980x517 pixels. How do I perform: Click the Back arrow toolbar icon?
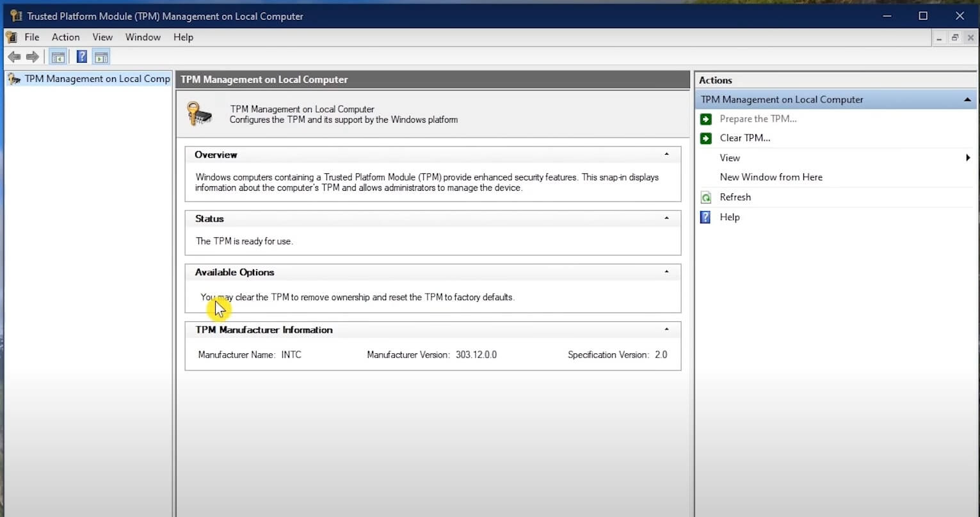pos(14,57)
